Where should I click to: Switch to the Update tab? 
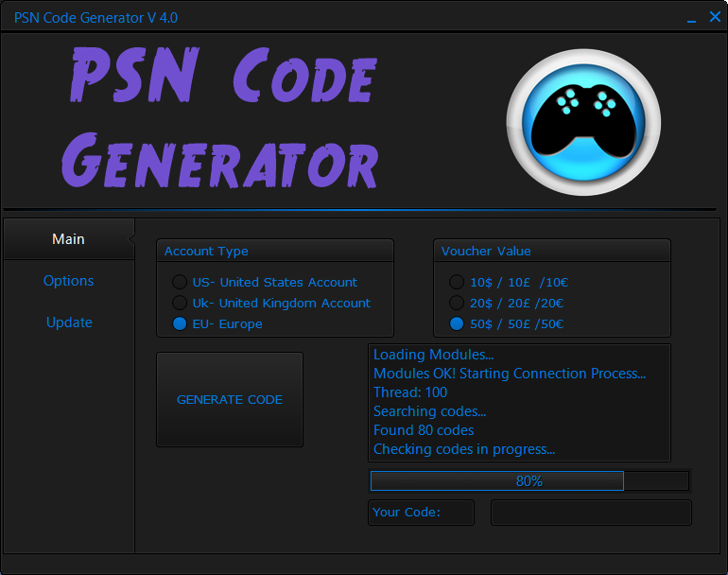69,322
